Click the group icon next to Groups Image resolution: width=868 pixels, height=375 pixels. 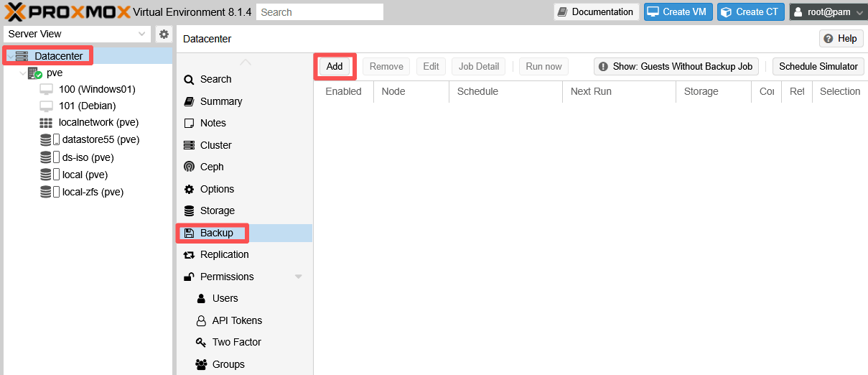tap(202, 364)
